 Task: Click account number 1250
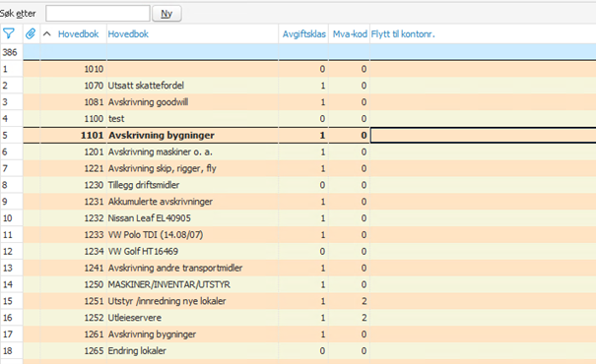pos(94,284)
